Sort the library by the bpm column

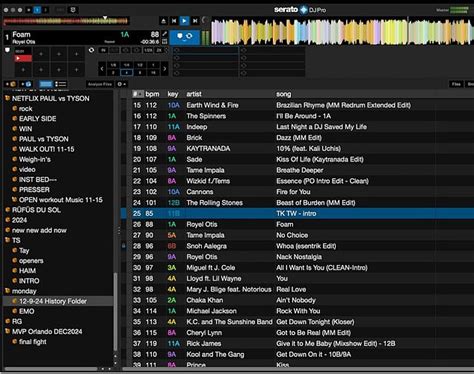coord(152,94)
